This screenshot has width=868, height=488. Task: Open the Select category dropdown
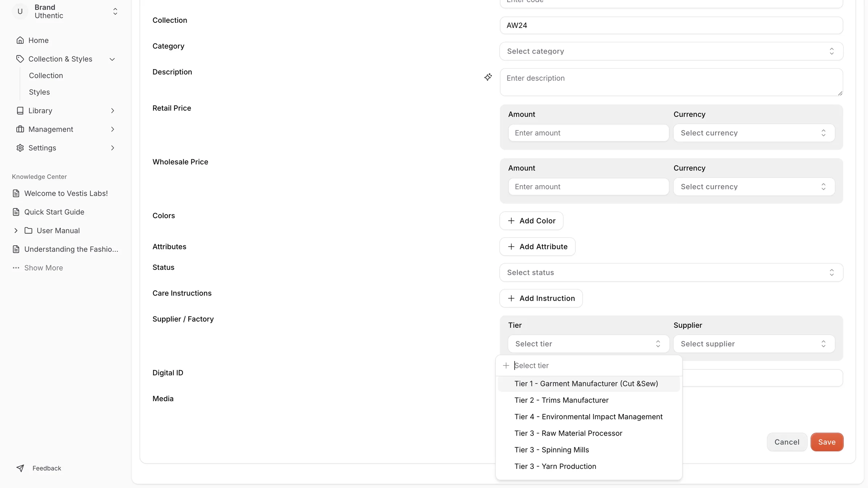click(x=671, y=51)
